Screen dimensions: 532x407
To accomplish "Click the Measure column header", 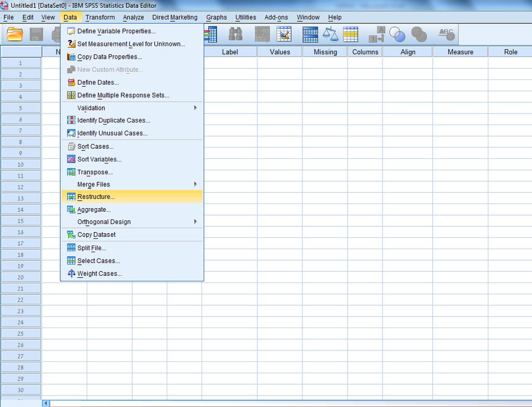I will [460, 52].
